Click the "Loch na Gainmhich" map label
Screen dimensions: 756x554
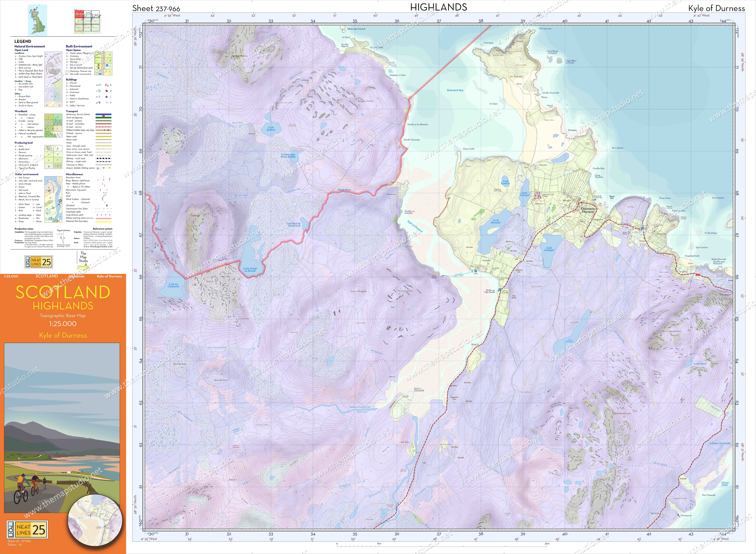click(x=174, y=285)
